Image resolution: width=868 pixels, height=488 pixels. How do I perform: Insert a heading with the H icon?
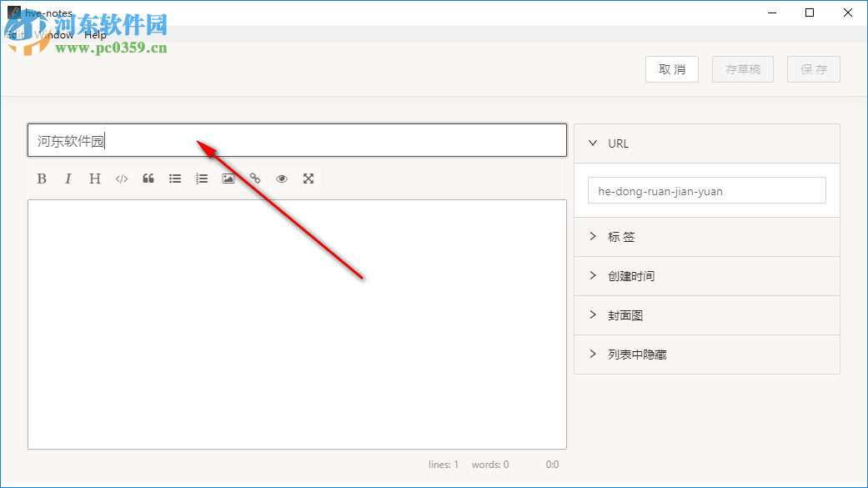click(x=95, y=179)
